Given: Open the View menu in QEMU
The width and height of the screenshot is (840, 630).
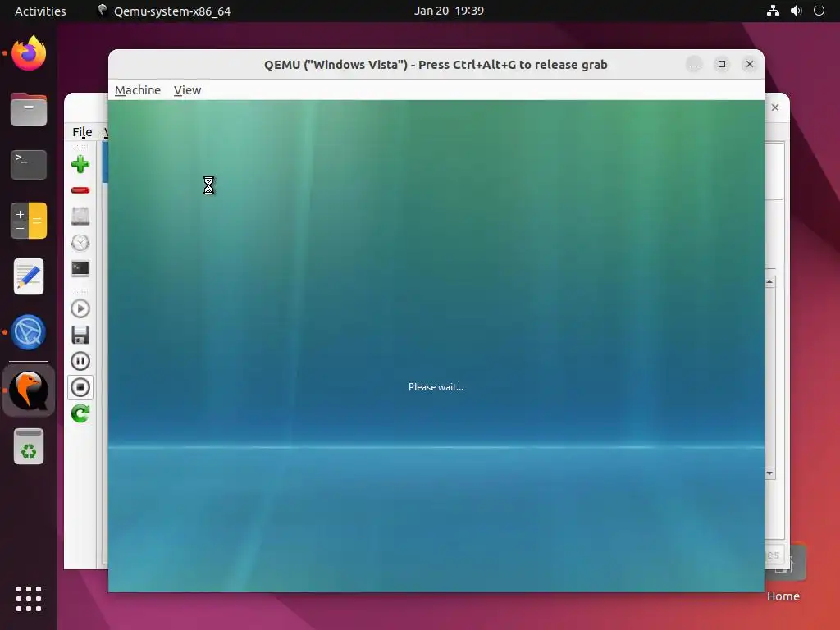Looking at the screenshot, I should point(187,90).
